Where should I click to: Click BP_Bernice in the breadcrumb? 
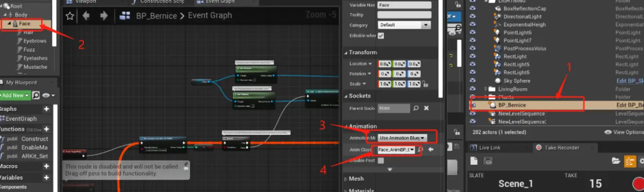pos(157,16)
